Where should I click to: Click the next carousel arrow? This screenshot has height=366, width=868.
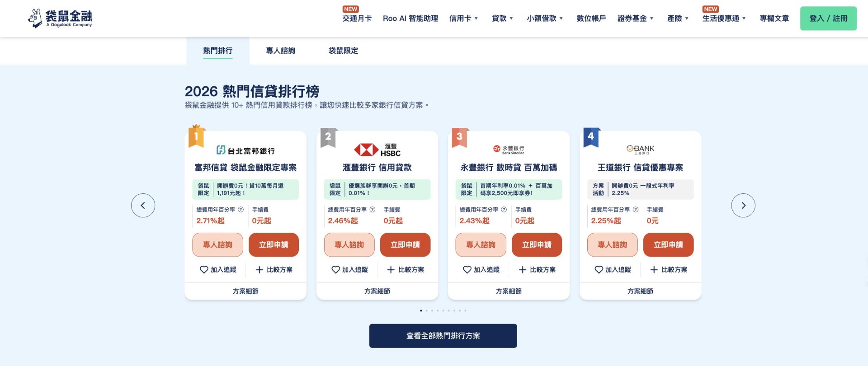click(743, 206)
